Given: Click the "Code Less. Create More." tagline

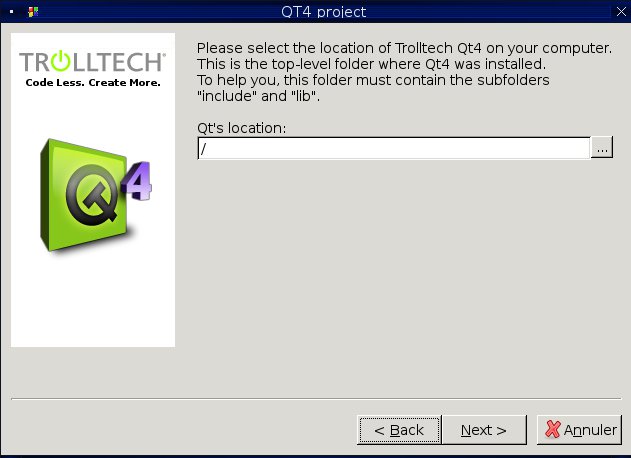Looking at the screenshot, I should coord(93,83).
